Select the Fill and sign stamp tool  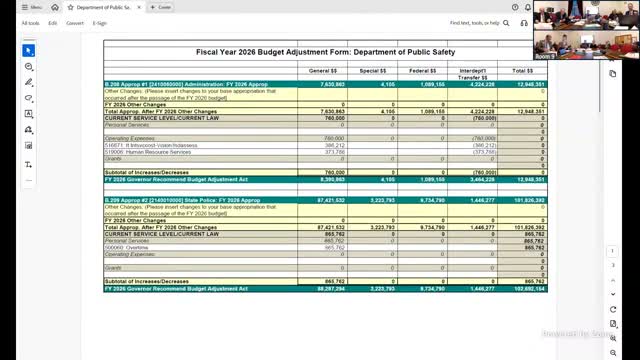[29, 130]
